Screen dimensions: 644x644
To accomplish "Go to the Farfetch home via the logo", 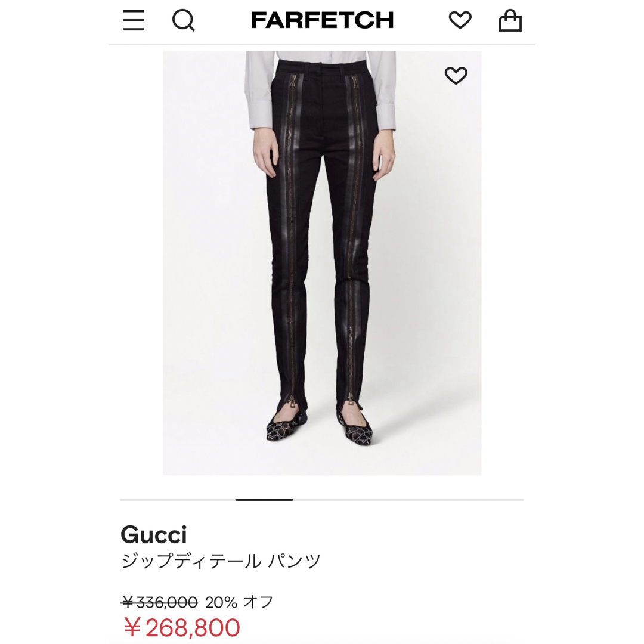I will (x=322, y=20).
